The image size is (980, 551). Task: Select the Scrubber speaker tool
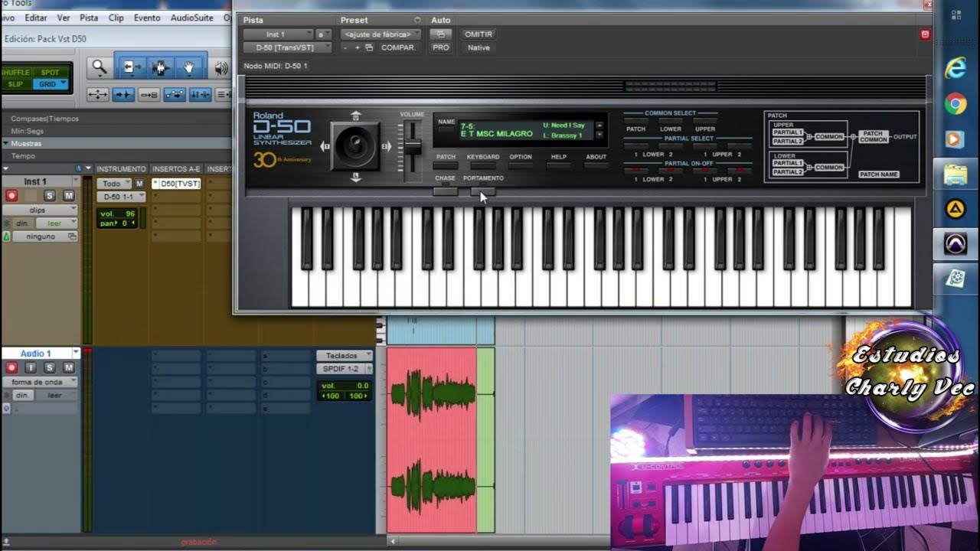221,68
